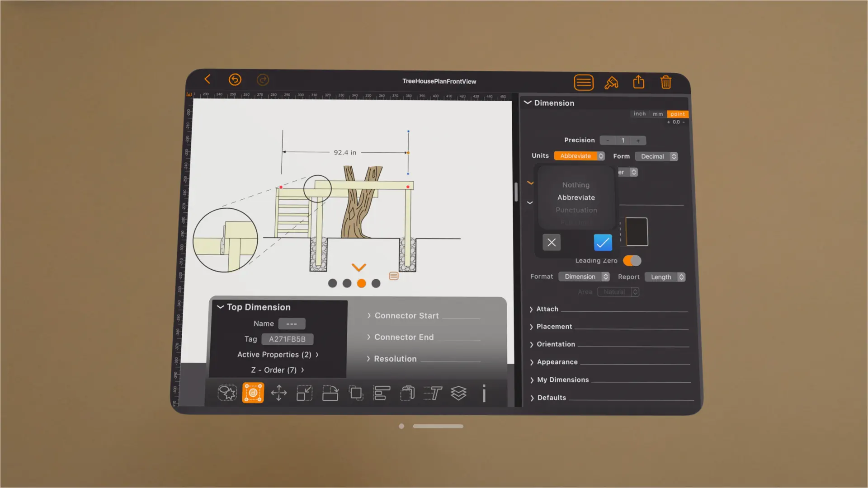868x488 pixels.
Task: Open the layers panel icon
Action: 458,393
